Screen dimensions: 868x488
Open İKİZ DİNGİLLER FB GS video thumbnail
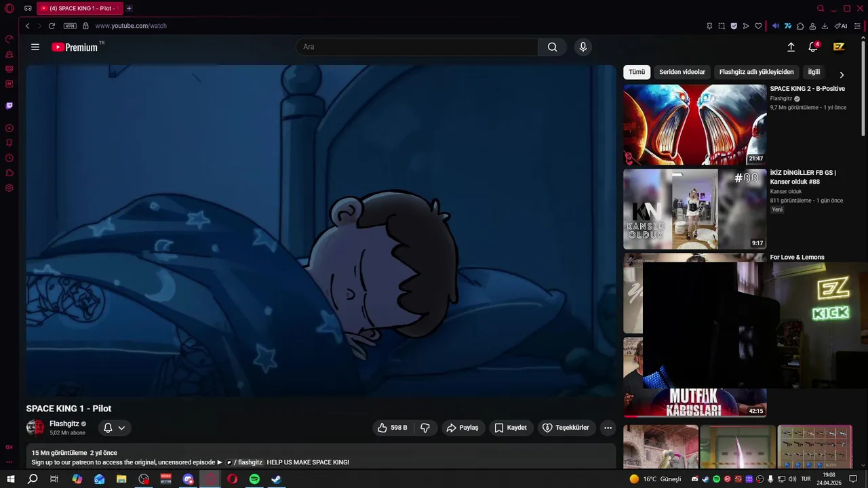coord(694,209)
